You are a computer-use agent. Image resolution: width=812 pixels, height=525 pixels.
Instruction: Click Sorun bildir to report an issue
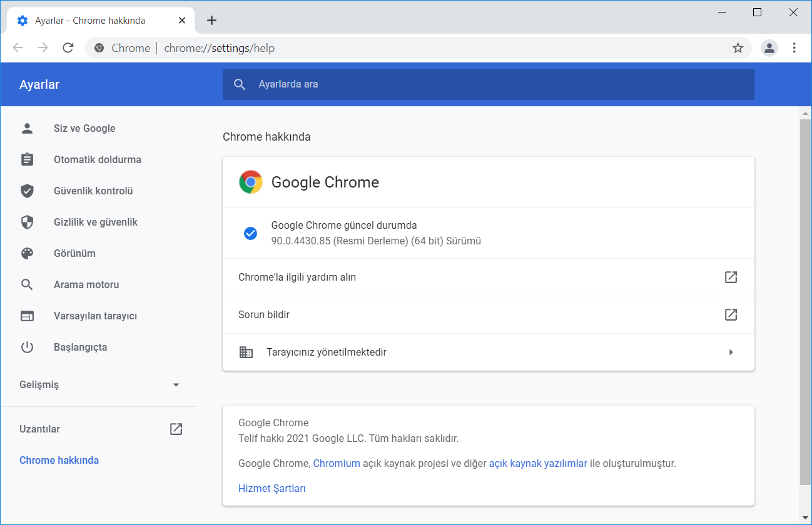point(264,314)
